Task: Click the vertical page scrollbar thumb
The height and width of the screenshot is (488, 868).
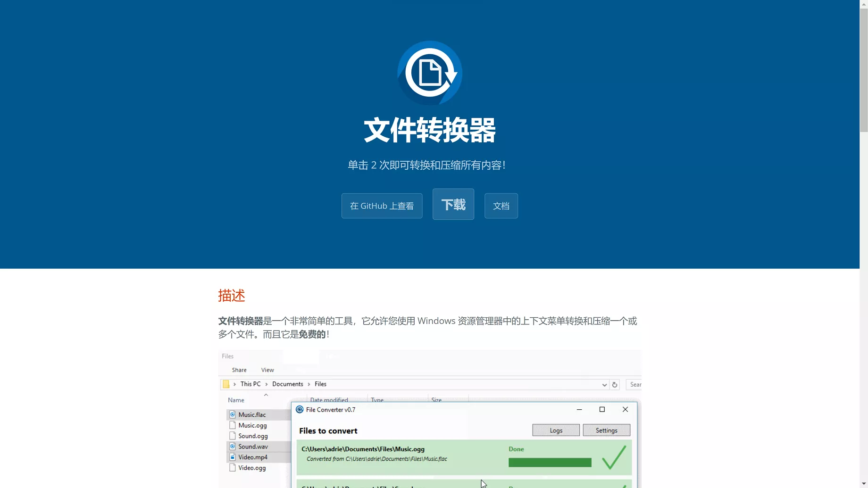Action: point(863,70)
